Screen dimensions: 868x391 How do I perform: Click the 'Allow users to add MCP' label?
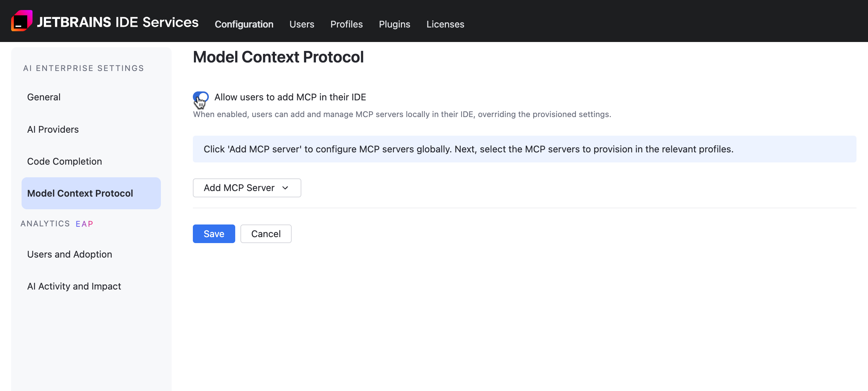(x=290, y=97)
